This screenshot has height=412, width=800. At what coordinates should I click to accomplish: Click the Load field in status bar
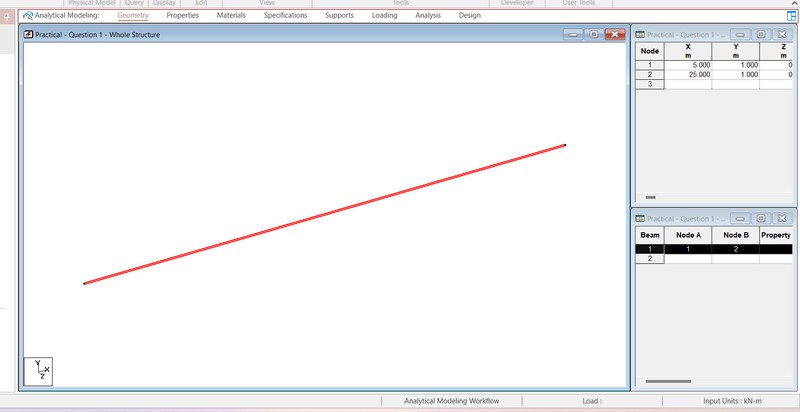pyautogui.click(x=592, y=401)
